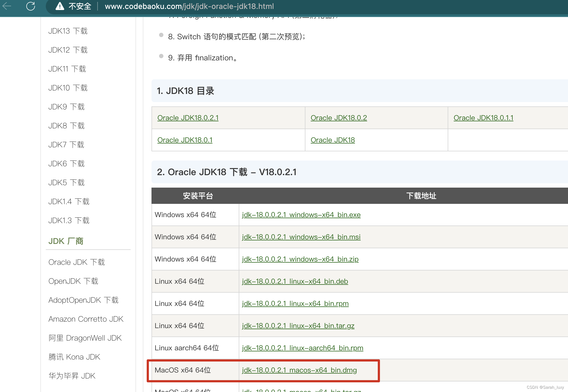Screen dimensions: 568x392
Task: Download jdk-18.0.0.2.1 linux-x64 bin.tar.gz
Action: (x=298, y=326)
